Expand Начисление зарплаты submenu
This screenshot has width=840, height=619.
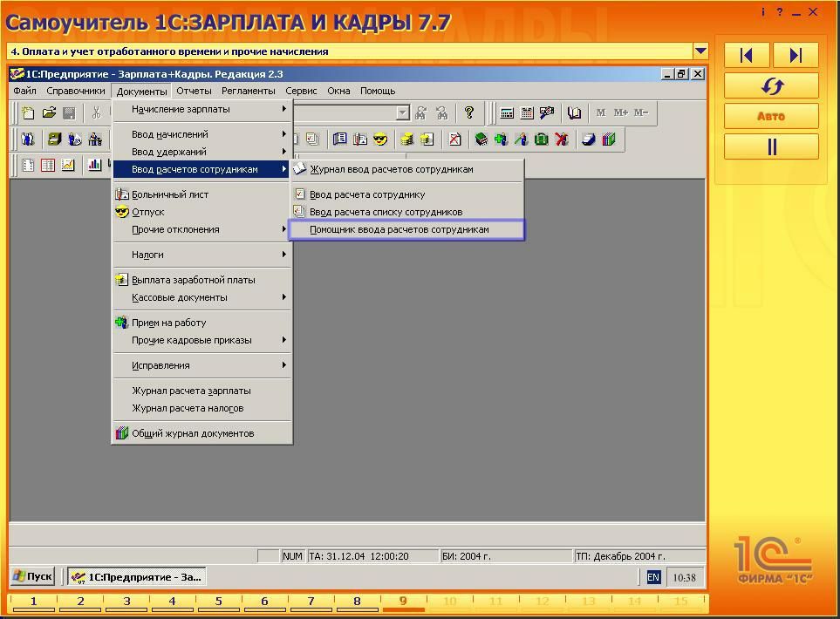tap(202, 109)
